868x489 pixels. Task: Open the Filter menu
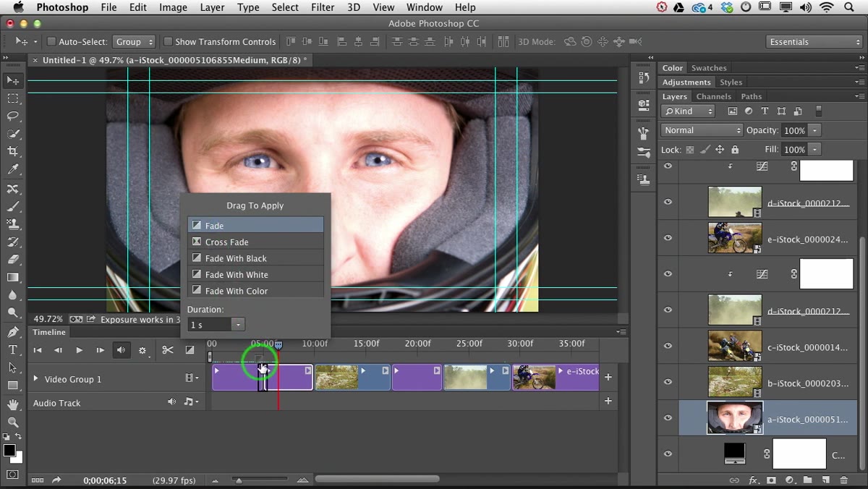click(323, 7)
